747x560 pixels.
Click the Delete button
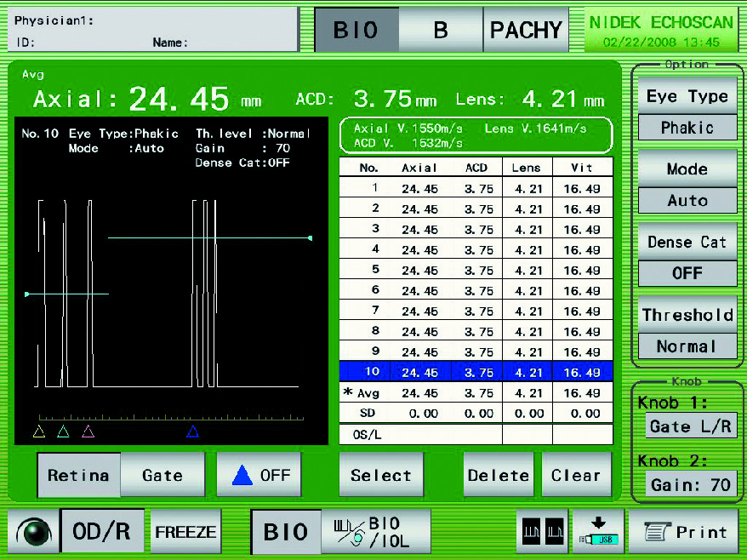(499, 475)
